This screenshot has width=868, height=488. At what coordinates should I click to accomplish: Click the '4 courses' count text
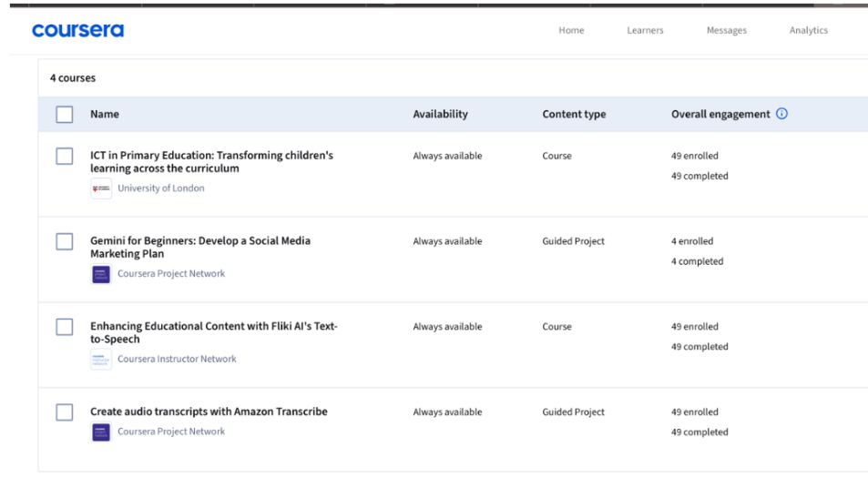click(73, 78)
